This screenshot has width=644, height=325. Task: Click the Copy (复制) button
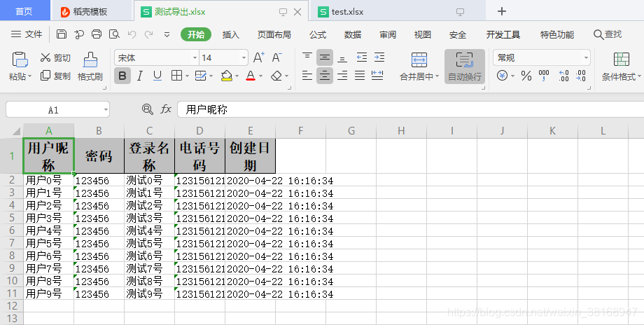coord(55,76)
